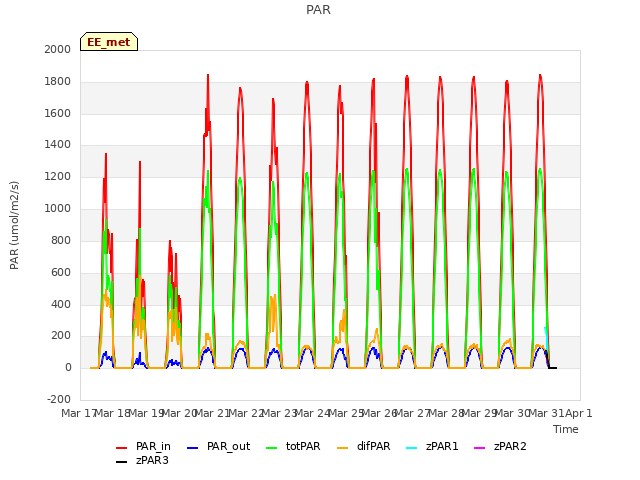The width and height of the screenshot is (640, 480).
Task: Click the EE_met annotation label
Action: click(109, 42)
